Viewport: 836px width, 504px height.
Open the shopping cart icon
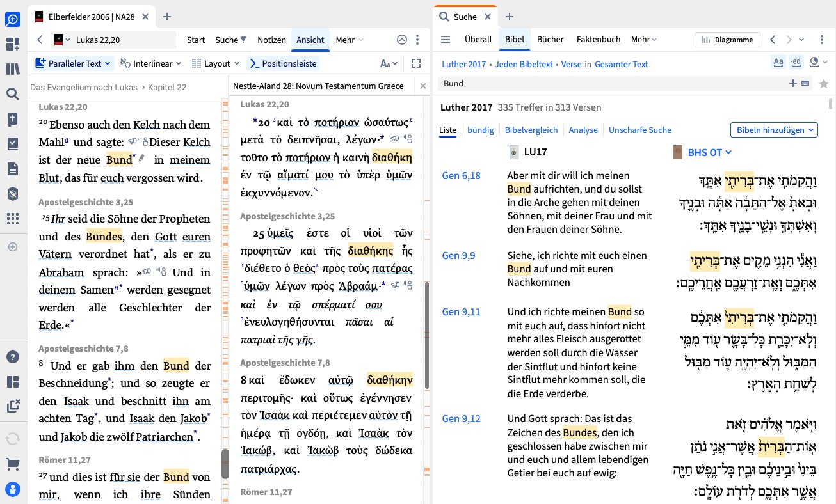coord(13,464)
